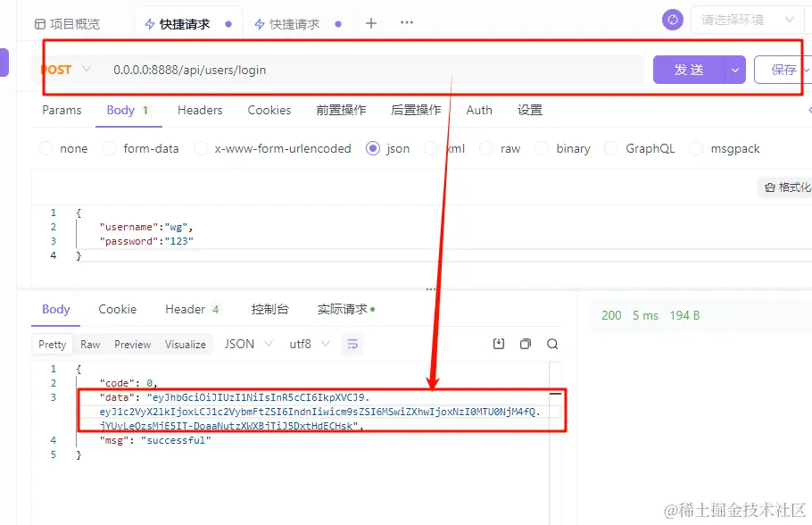The height and width of the screenshot is (525, 812).
Task: Click the 格式化 format button
Action: click(787, 187)
